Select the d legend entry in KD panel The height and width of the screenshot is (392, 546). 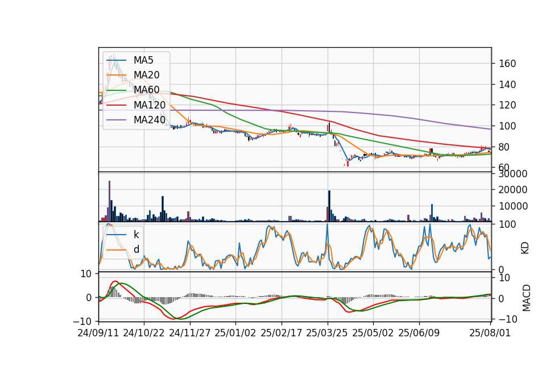pos(123,249)
